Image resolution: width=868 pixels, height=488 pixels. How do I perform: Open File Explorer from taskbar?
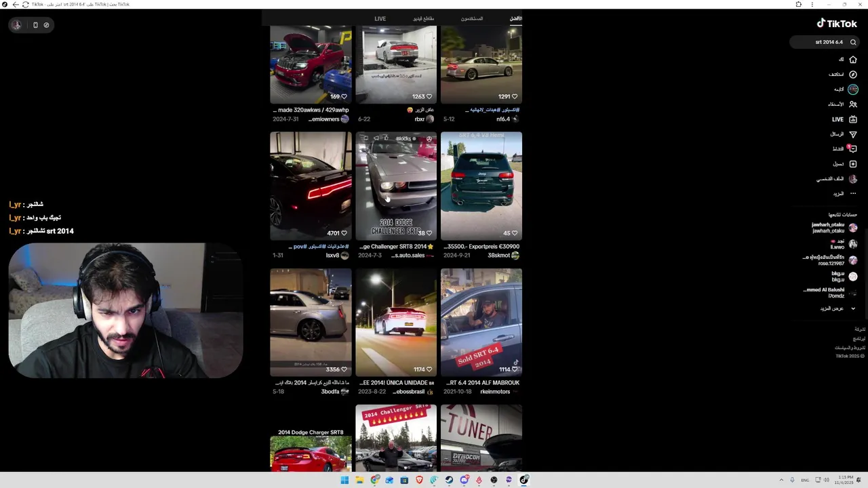point(359,480)
